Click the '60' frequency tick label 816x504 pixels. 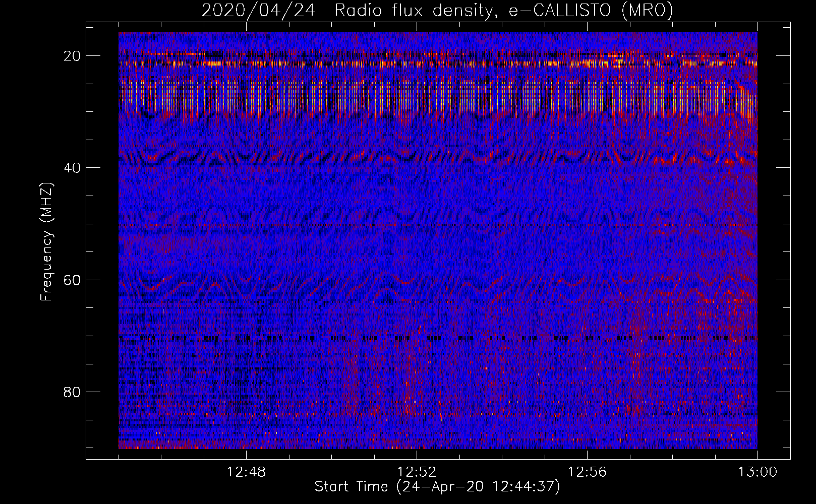[x=72, y=280]
